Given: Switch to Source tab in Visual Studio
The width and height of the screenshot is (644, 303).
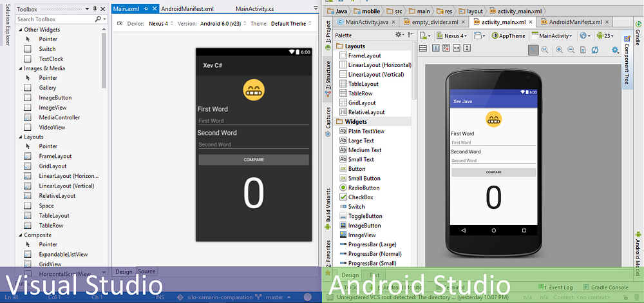Looking at the screenshot, I should pyautogui.click(x=146, y=271).
